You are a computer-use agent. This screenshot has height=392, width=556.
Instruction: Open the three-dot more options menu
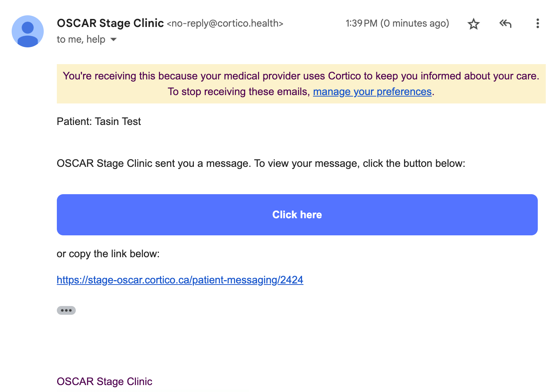pyautogui.click(x=537, y=24)
